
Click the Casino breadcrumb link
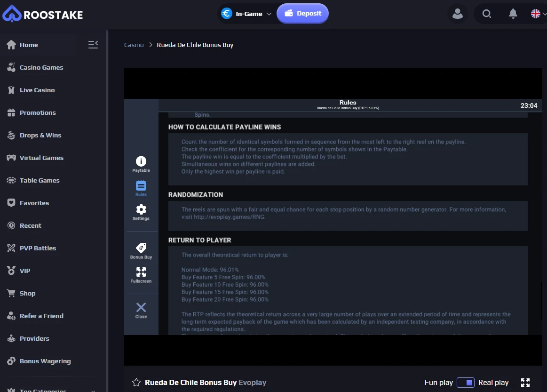point(134,45)
